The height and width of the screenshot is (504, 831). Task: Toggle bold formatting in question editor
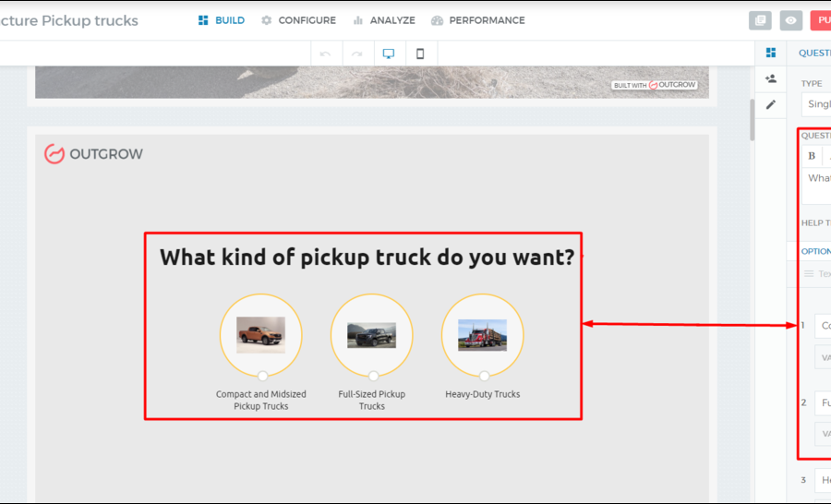(812, 156)
